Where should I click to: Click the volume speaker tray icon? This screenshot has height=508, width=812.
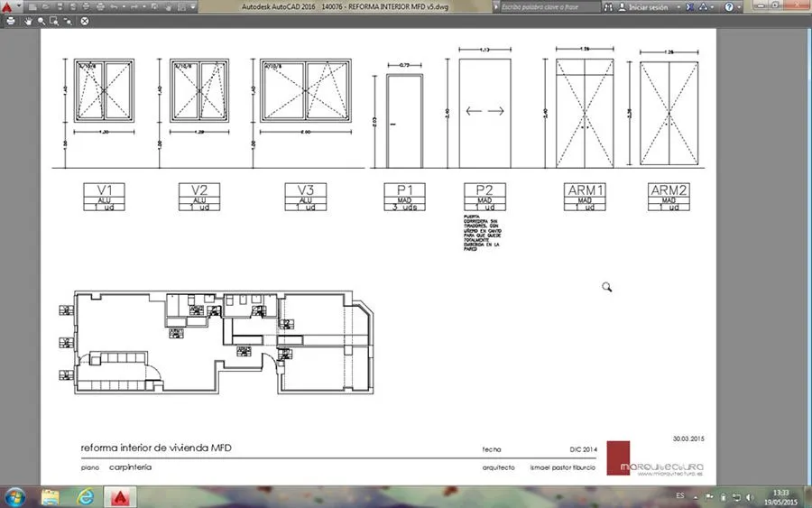click(x=750, y=497)
